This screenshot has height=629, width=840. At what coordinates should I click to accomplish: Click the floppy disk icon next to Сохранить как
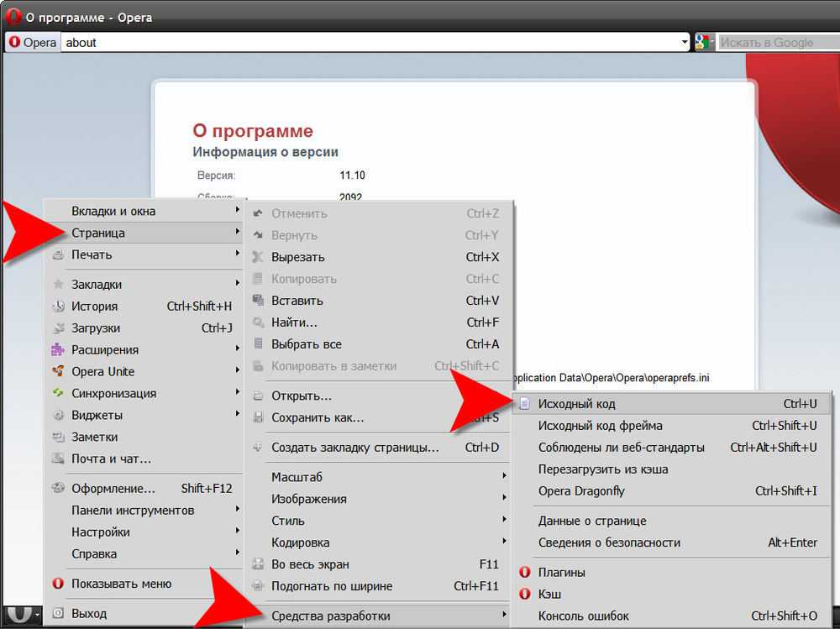click(258, 417)
